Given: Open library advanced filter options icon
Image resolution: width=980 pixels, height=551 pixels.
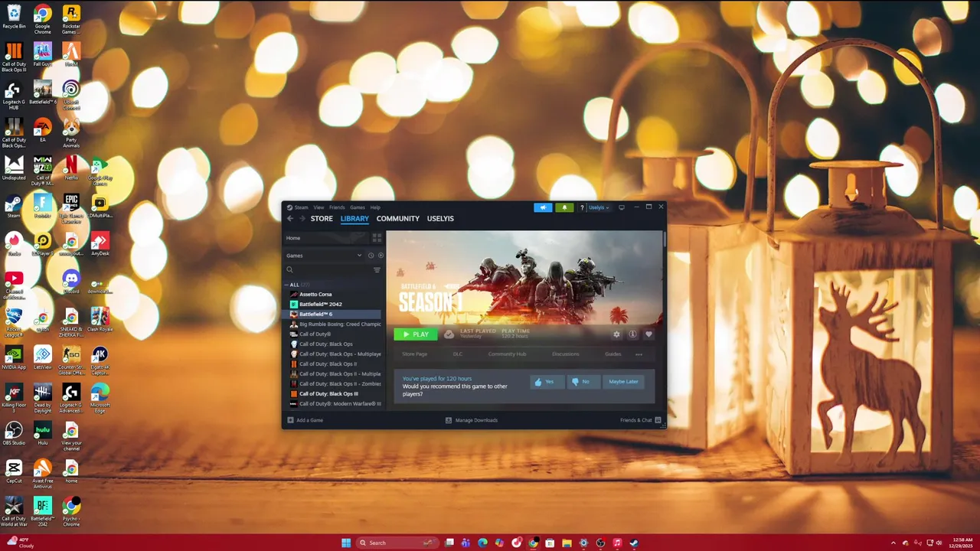Looking at the screenshot, I should tap(377, 270).
